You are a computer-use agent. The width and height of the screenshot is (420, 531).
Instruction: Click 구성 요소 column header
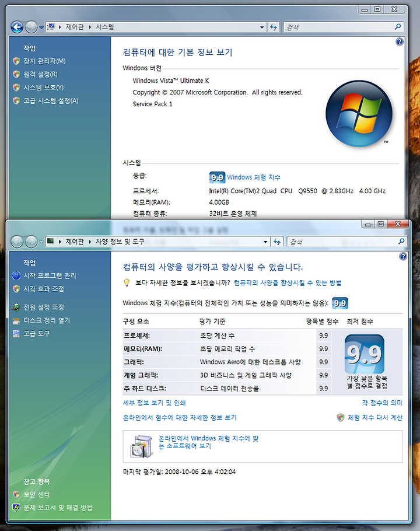136,322
